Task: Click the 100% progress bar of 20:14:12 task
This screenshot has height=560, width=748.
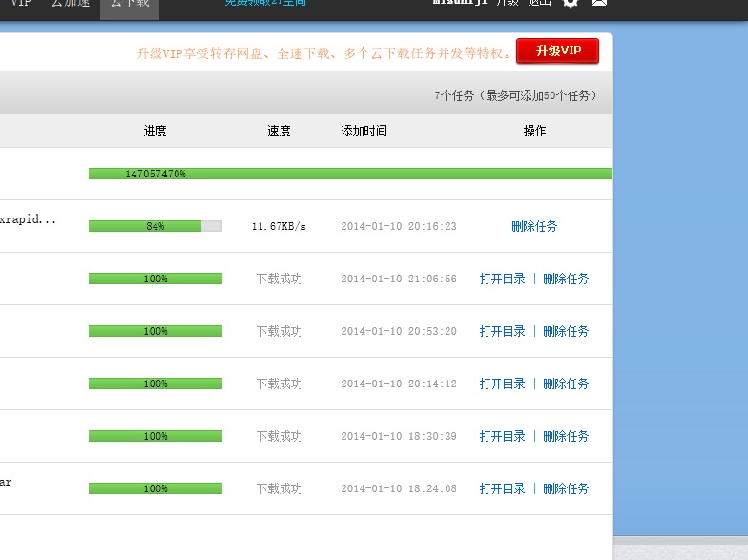Action: coord(156,384)
